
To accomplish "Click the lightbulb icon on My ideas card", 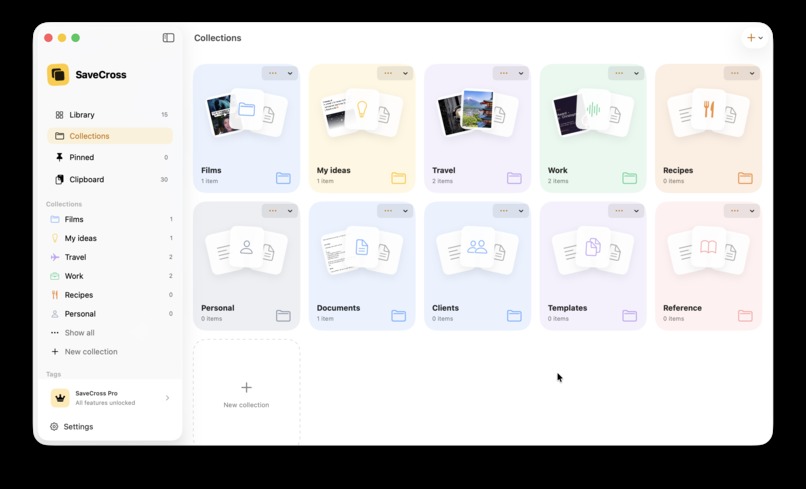I will click(362, 109).
